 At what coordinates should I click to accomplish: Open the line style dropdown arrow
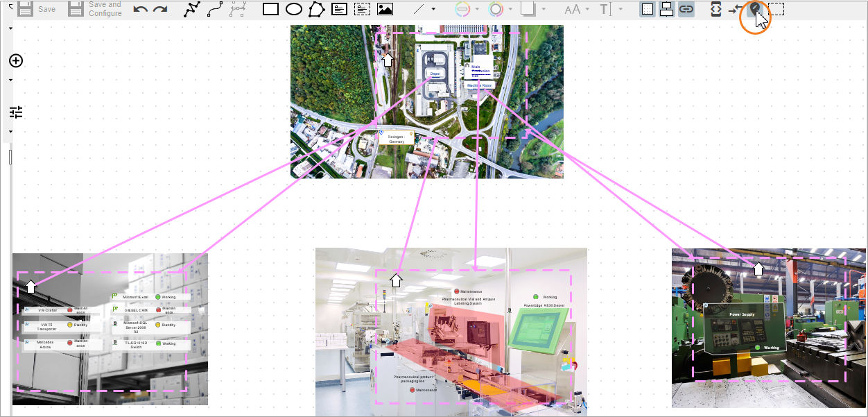(433, 9)
